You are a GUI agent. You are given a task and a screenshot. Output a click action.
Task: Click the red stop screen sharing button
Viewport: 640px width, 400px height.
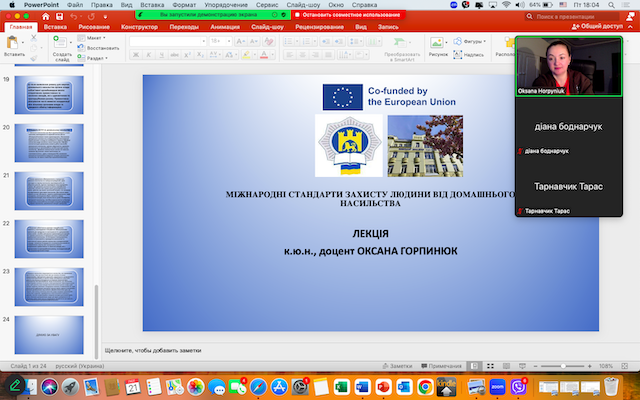(349, 15)
